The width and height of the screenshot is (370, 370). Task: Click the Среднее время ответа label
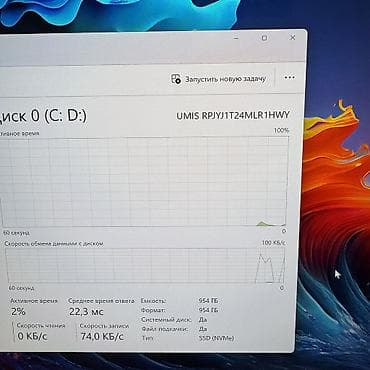coord(101,301)
